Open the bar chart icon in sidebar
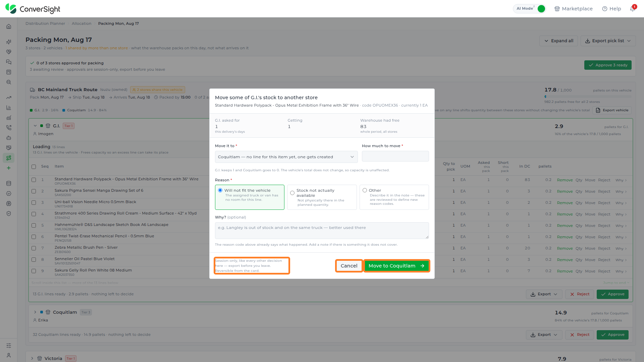This screenshot has width=644, height=362. tap(9, 108)
